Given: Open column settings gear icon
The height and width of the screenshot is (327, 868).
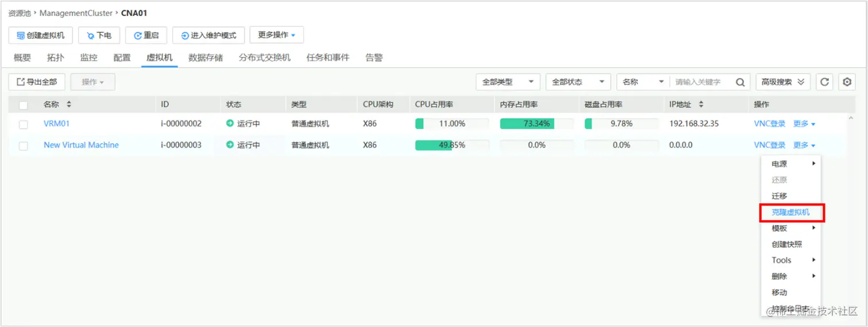Looking at the screenshot, I should tap(847, 82).
